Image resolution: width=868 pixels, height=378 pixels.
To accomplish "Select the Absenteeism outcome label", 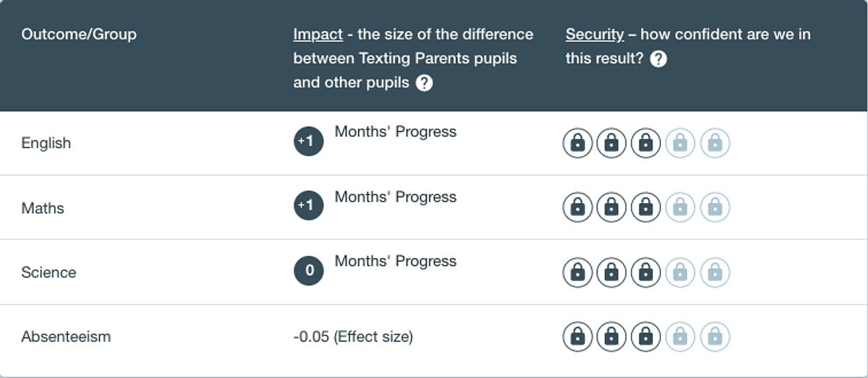I will tap(66, 336).
